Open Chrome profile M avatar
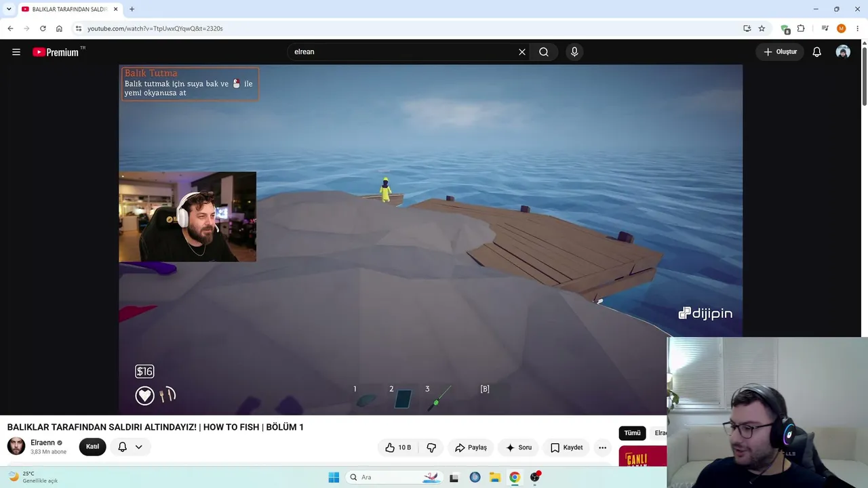This screenshot has width=868, height=488. pyautogui.click(x=842, y=28)
